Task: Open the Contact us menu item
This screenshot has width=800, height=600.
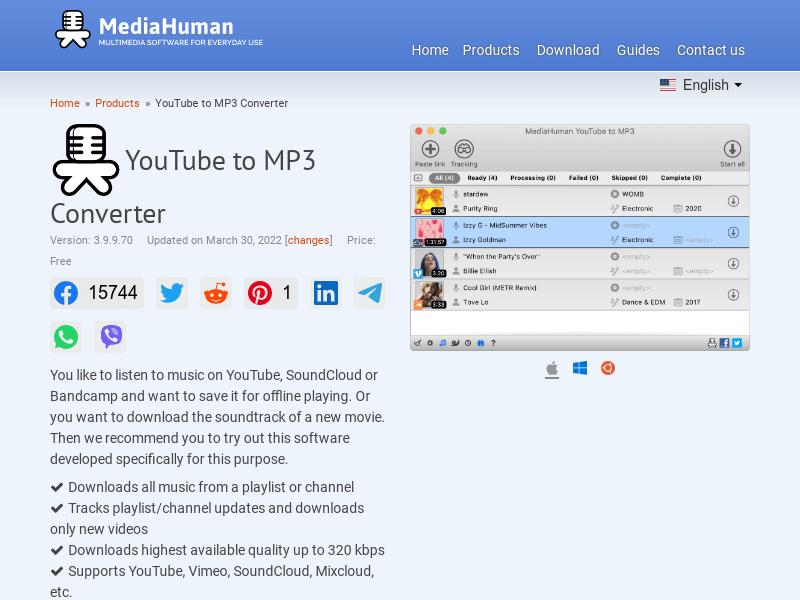Action: click(711, 50)
